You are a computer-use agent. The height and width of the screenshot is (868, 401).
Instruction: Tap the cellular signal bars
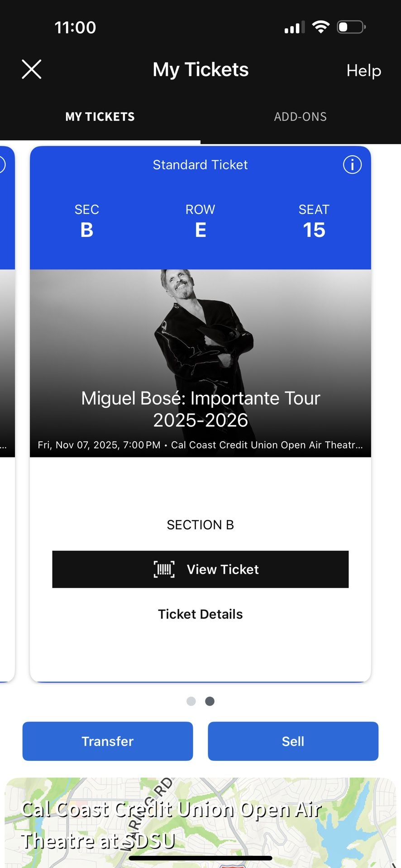point(294,28)
